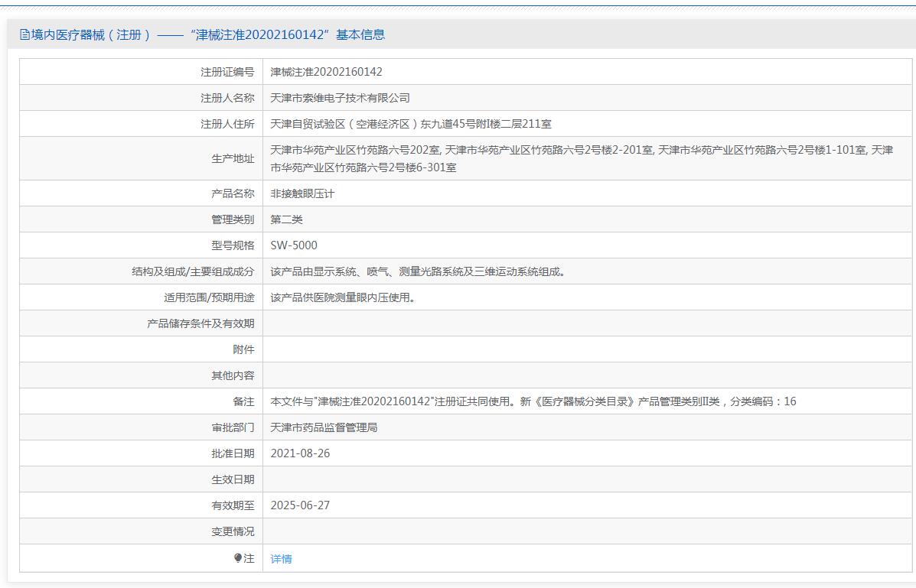
Task: Click the 适用范围/预期用途 value text
Action: tap(343, 297)
